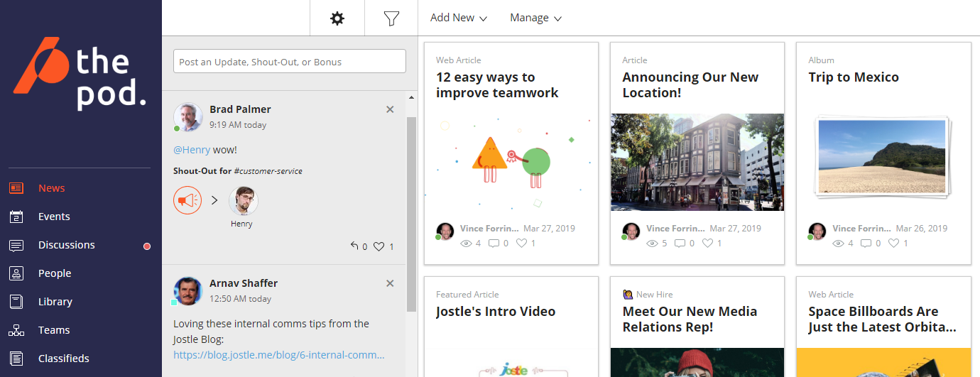Click the Discussions chat icon
This screenshot has height=377, width=980.
16,245
